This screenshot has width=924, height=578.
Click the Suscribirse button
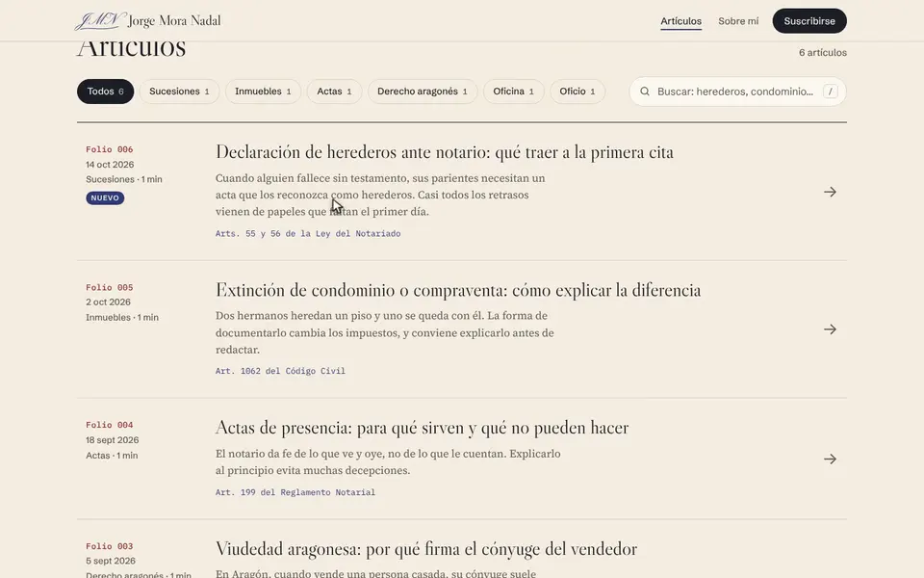tap(809, 21)
